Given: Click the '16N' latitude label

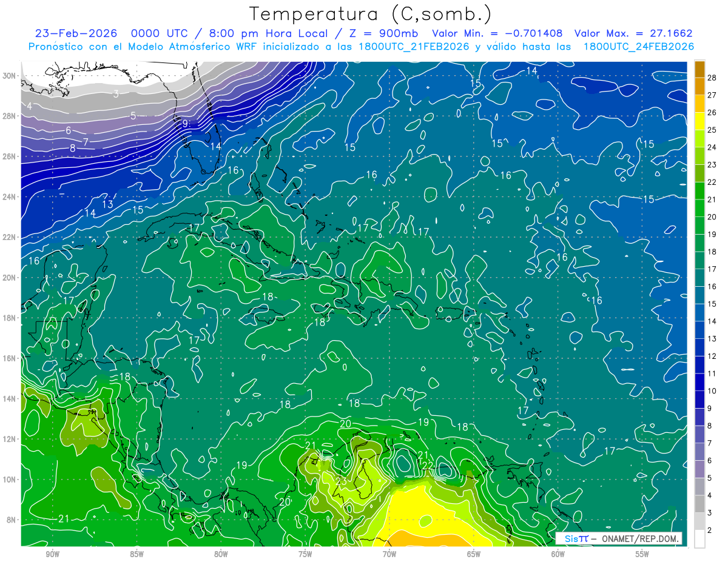Looking at the screenshot, I should pyautogui.click(x=9, y=358).
